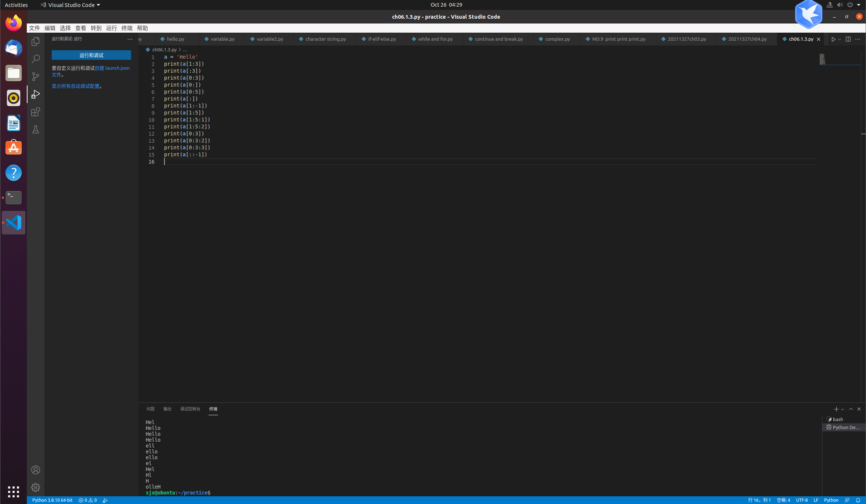
Task: Toggle notifications bell in status bar
Action: pyautogui.click(x=858, y=500)
